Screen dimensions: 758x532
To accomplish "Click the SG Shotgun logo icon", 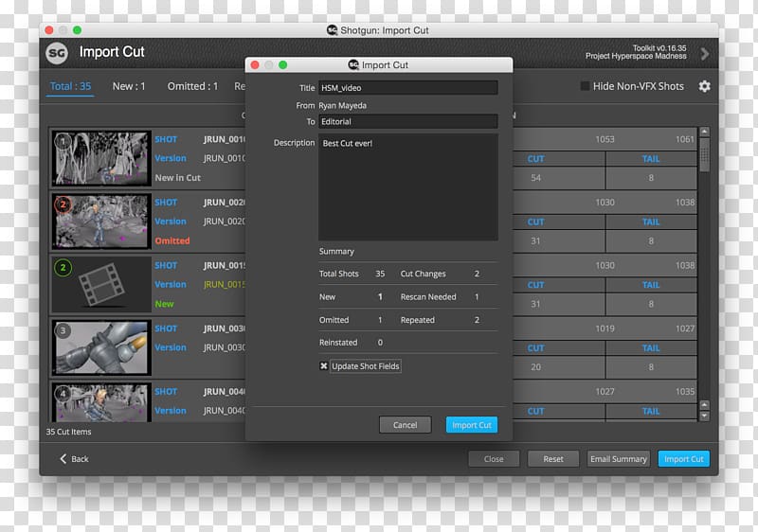I will coord(57,53).
